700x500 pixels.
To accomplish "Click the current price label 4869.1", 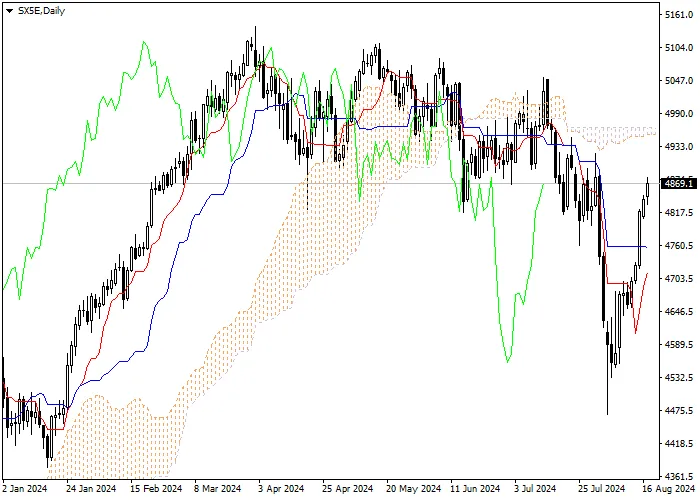I will (679, 183).
